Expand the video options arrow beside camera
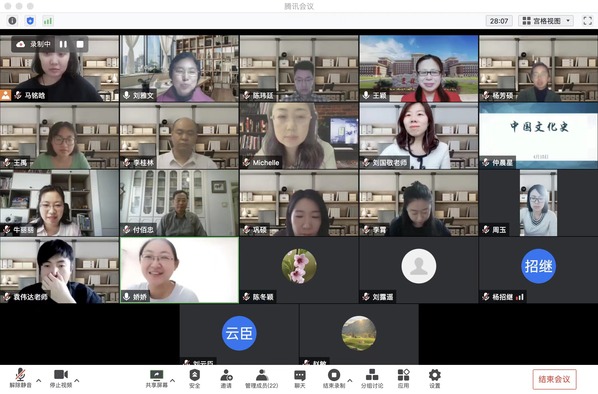The width and height of the screenshot is (598, 394). tap(77, 380)
